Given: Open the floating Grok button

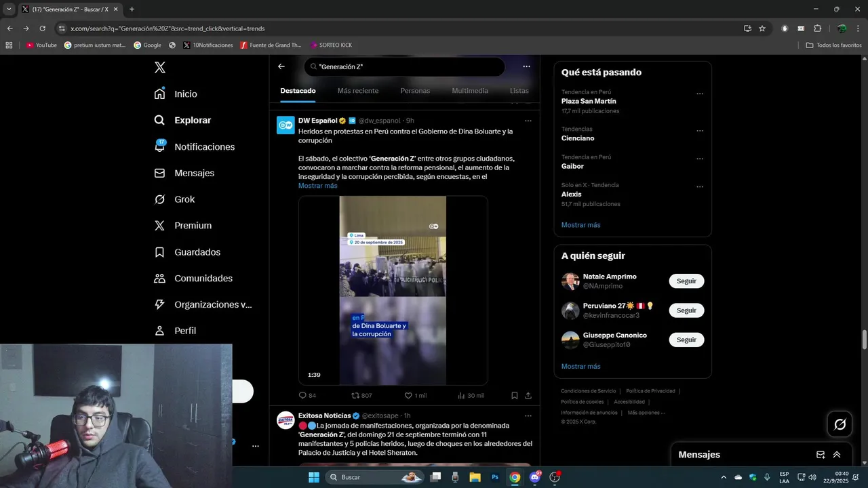Looking at the screenshot, I should 840,424.
